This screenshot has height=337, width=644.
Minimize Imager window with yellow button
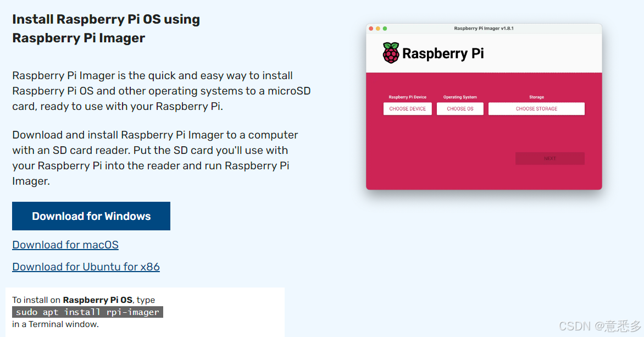(x=378, y=29)
